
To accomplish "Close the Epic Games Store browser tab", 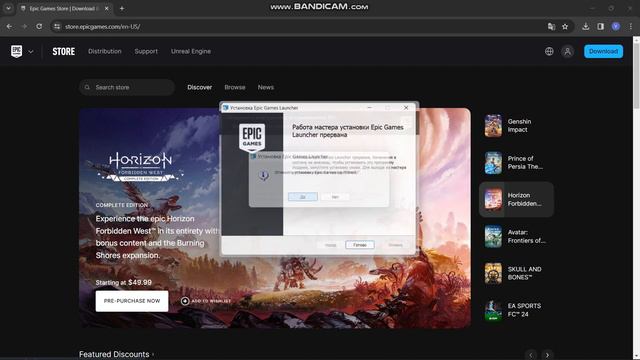I will [107, 8].
